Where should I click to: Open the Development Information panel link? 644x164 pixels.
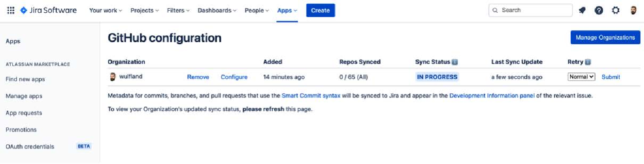pyautogui.click(x=492, y=96)
